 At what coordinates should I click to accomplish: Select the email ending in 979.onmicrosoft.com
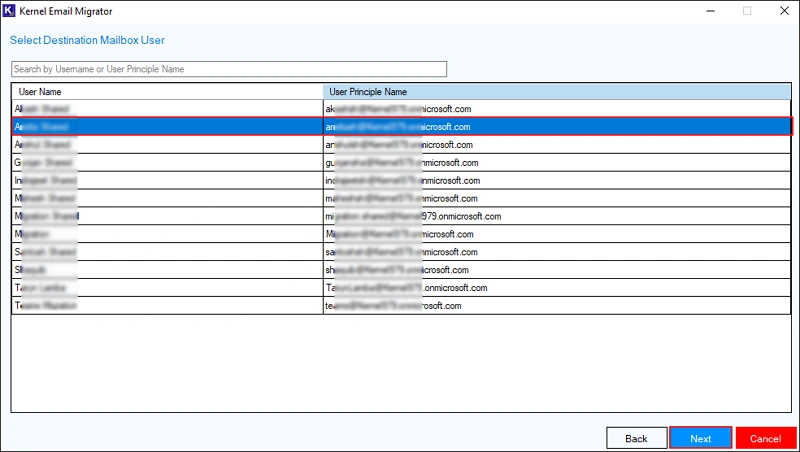pos(557,216)
